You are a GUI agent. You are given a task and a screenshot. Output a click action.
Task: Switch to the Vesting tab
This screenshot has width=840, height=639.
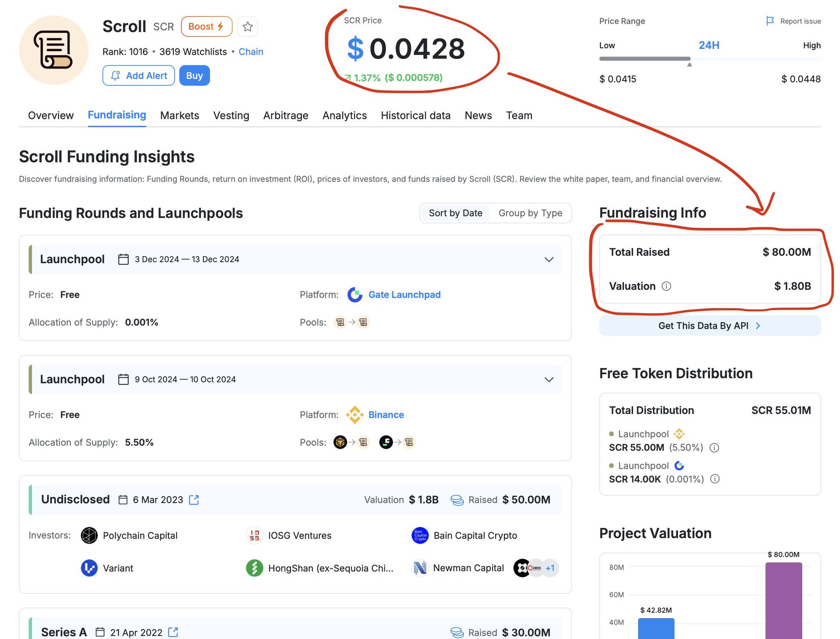click(231, 115)
